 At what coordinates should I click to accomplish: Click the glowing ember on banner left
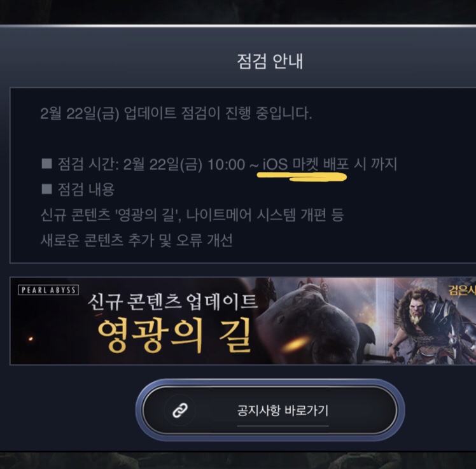click(x=31, y=339)
